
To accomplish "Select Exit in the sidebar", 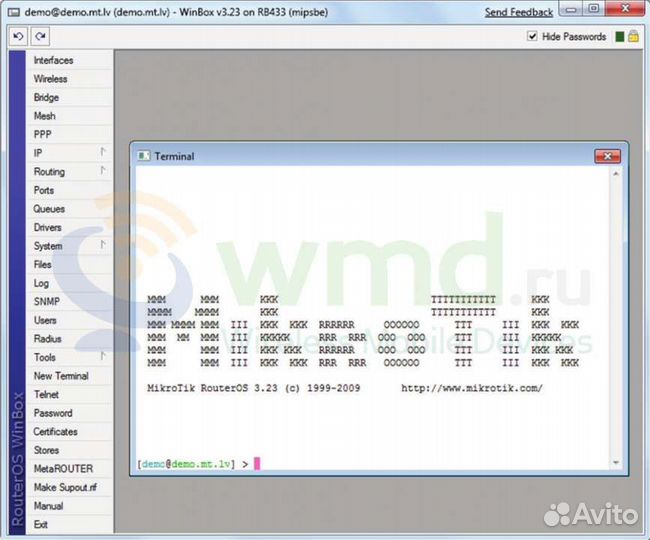I will point(69,525).
